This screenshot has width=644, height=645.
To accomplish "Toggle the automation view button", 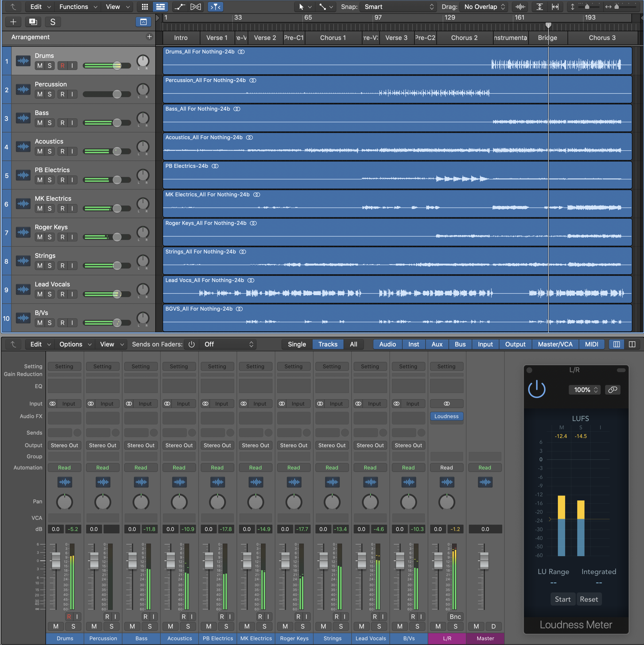I will [x=180, y=7].
